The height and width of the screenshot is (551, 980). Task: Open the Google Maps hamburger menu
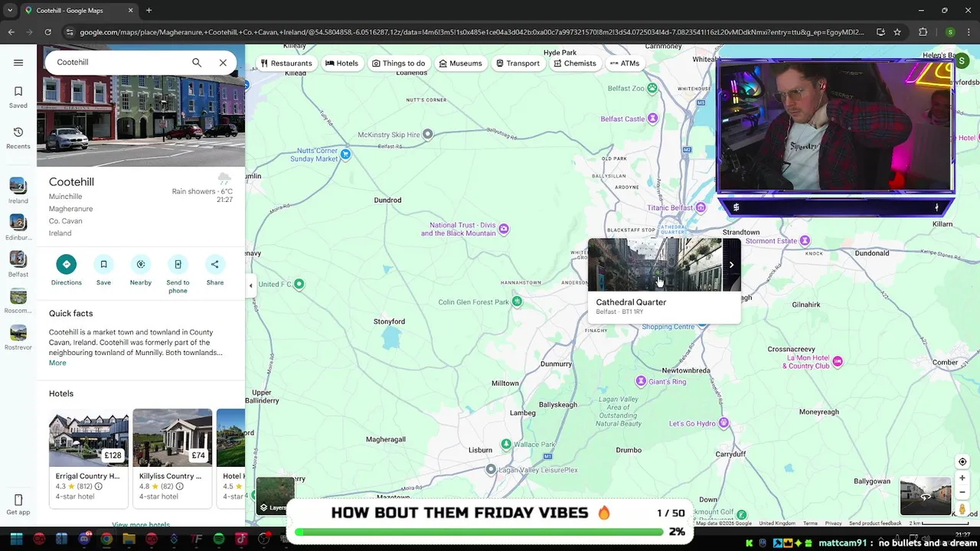click(18, 63)
